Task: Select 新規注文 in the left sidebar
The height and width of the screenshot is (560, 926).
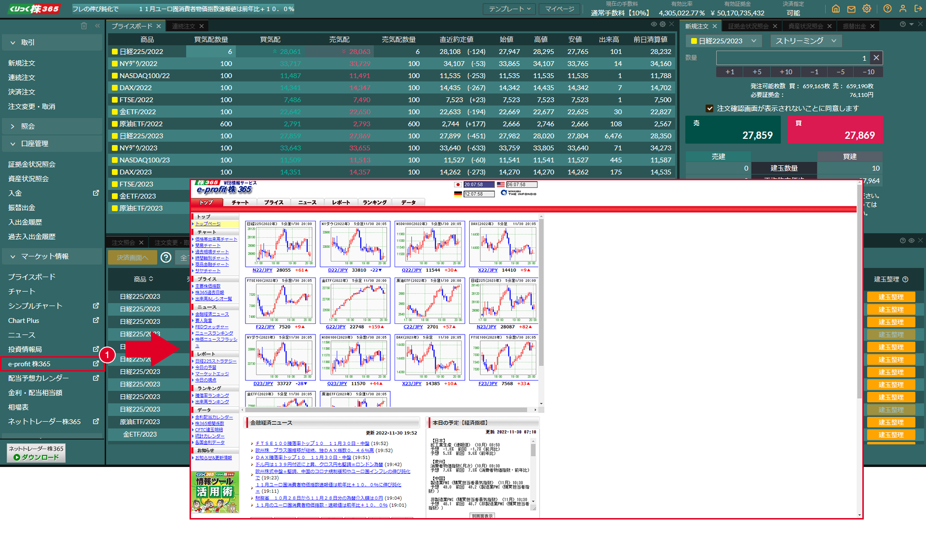Action: [x=22, y=63]
